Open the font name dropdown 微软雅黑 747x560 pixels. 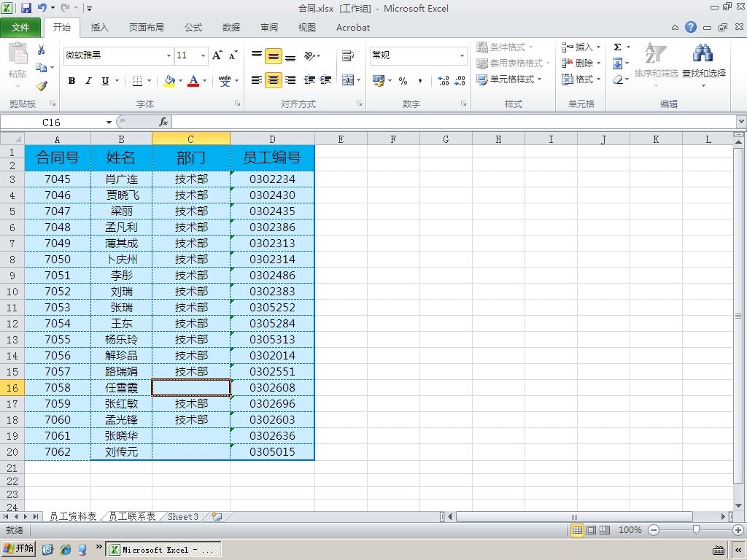169,55
